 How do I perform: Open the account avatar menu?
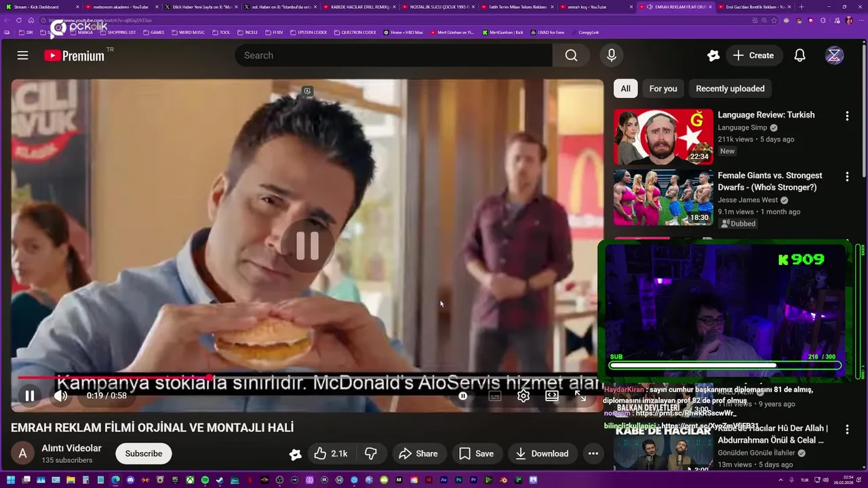tap(834, 56)
